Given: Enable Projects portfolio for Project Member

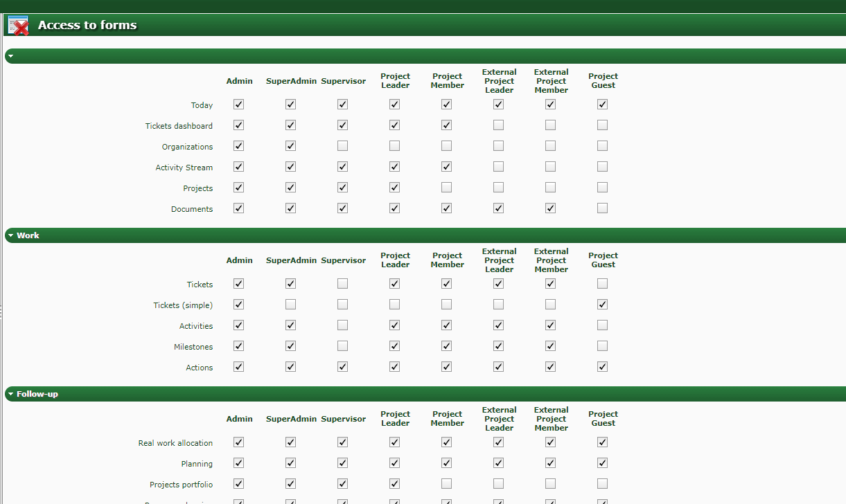Looking at the screenshot, I should point(446,484).
